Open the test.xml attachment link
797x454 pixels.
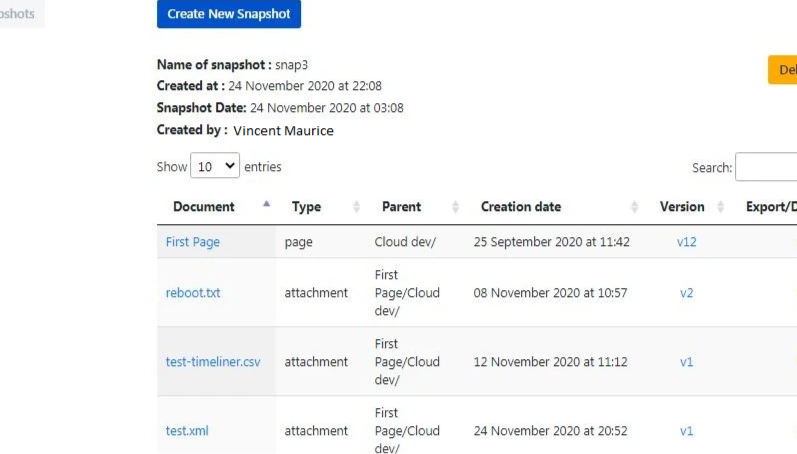187,431
